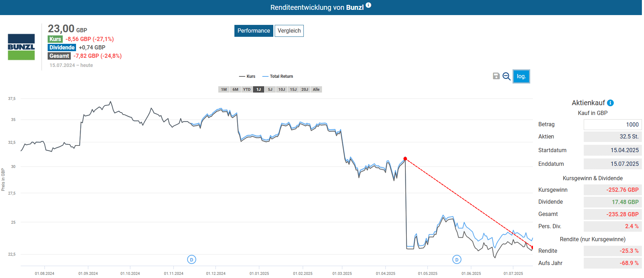Click the info icon next to Aktienkauf
The height and width of the screenshot is (278, 644).
tap(610, 103)
